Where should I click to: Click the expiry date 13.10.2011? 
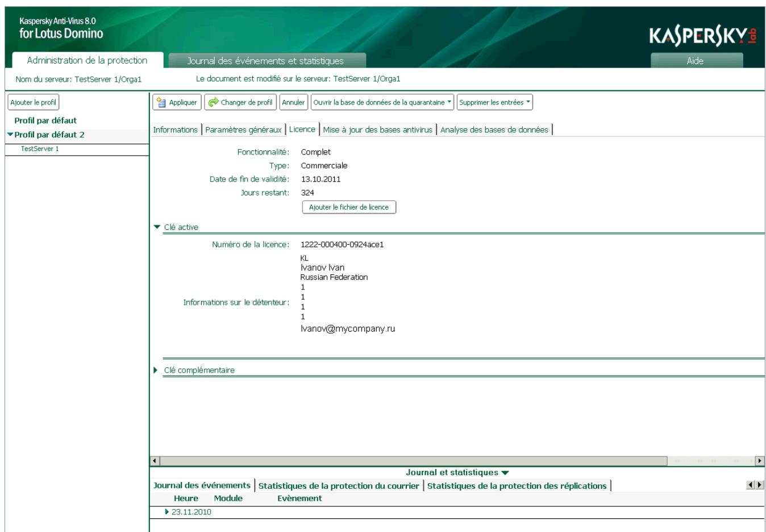[321, 179]
